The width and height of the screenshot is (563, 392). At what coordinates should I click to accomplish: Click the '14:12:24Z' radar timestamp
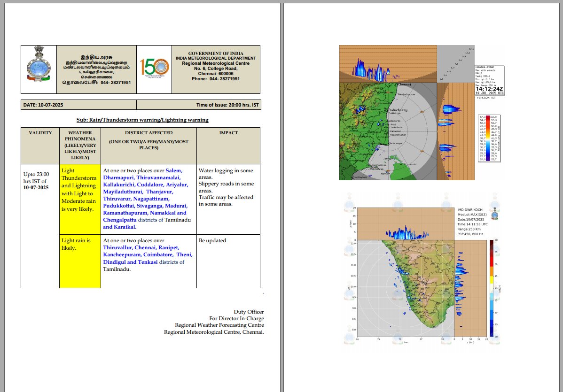[x=489, y=89]
